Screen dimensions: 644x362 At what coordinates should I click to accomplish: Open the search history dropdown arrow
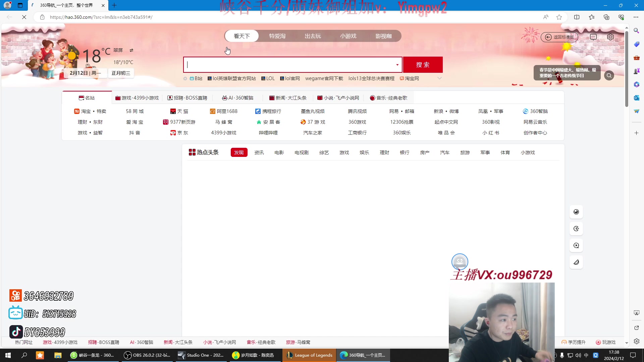tap(397, 64)
